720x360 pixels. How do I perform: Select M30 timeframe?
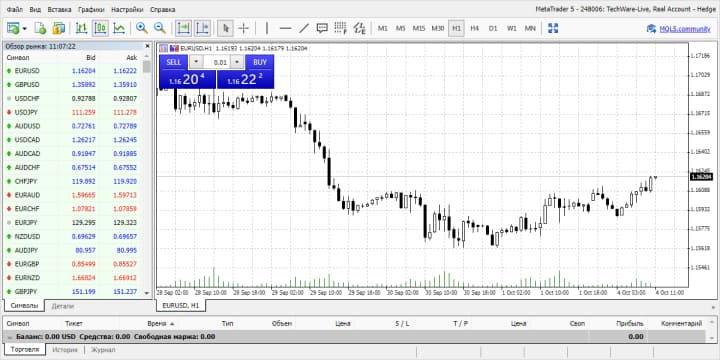pyautogui.click(x=438, y=28)
